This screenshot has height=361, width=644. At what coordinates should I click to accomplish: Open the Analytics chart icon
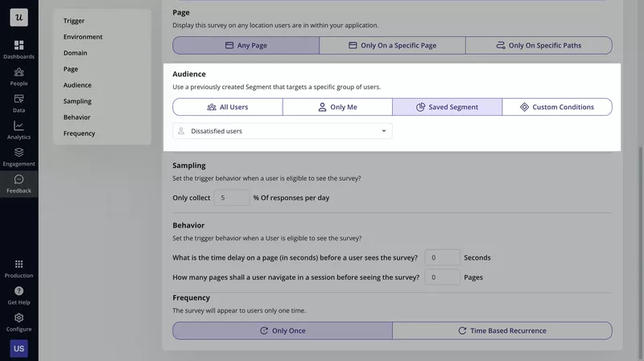tap(19, 126)
